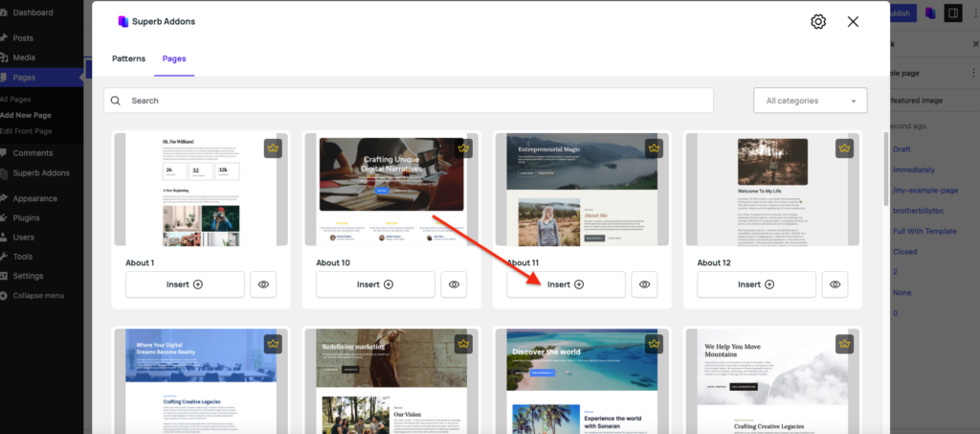Open Dashboard in WordPress sidebar
The height and width of the screenshot is (434, 980).
click(x=33, y=12)
